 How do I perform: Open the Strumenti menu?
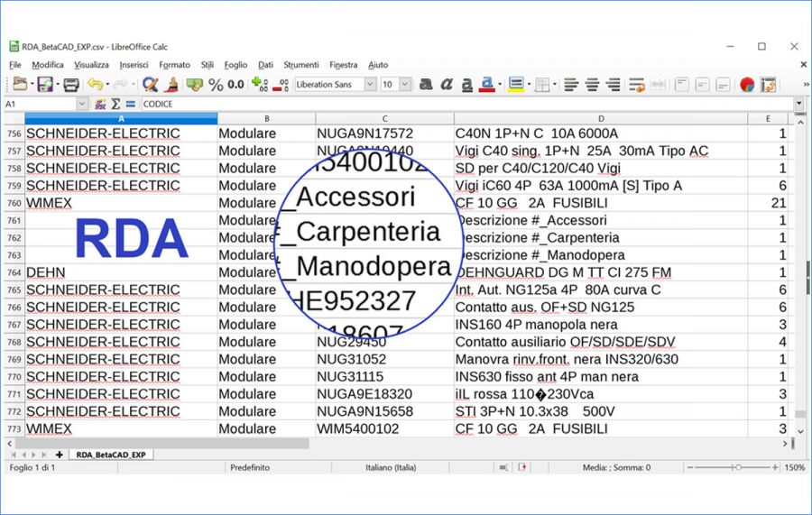click(x=300, y=65)
